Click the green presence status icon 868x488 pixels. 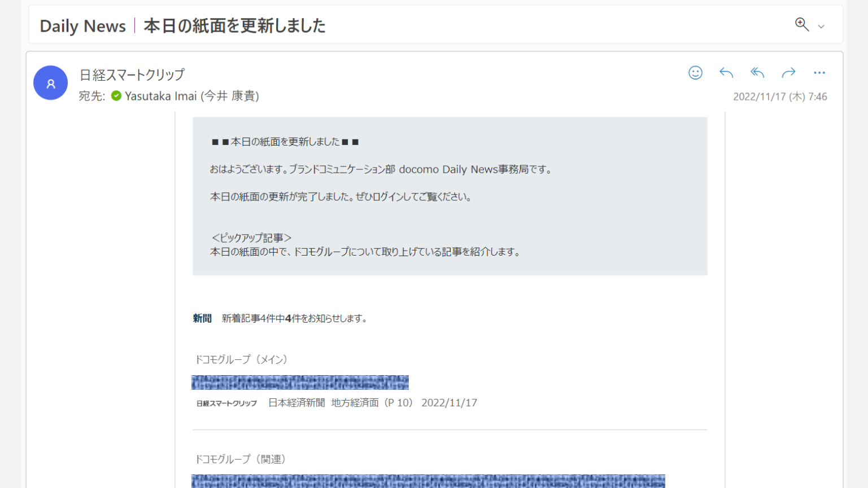click(x=116, y=96)
